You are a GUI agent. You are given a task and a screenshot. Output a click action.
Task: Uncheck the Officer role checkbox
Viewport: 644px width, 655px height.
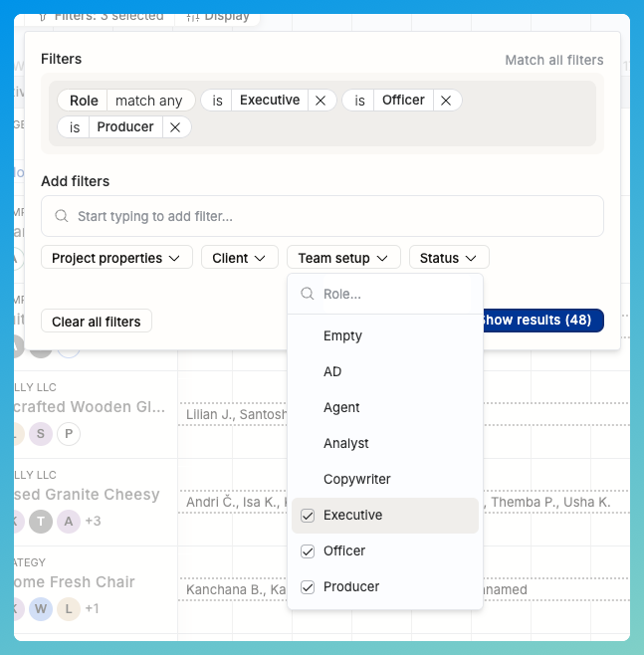[x=308, y=551]
